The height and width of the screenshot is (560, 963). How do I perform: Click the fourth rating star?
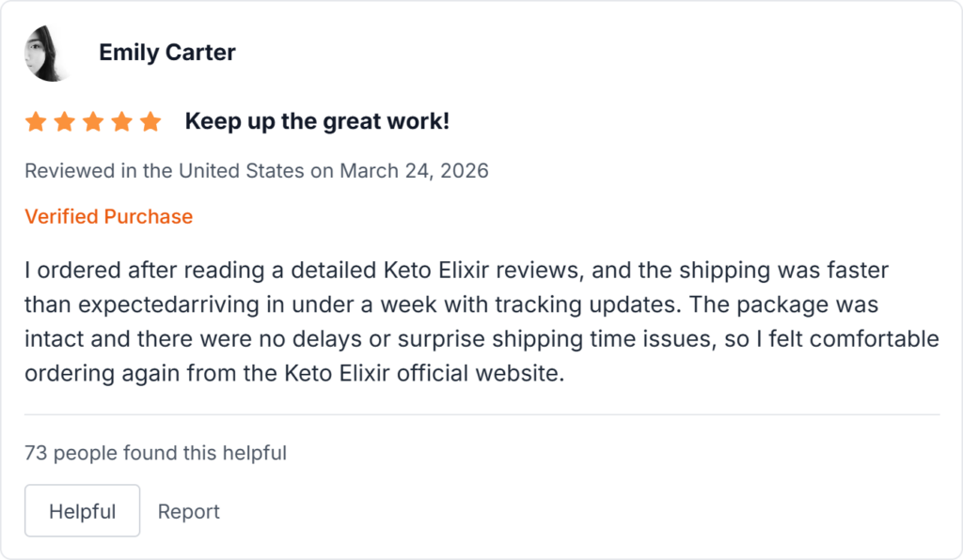pyautogui.click(x=121, y=122)
